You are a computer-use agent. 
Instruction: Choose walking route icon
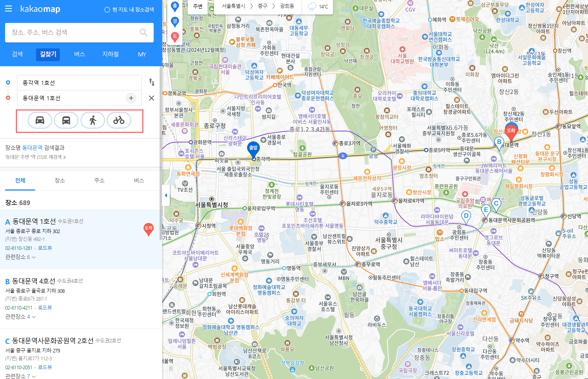click(93, 120)
